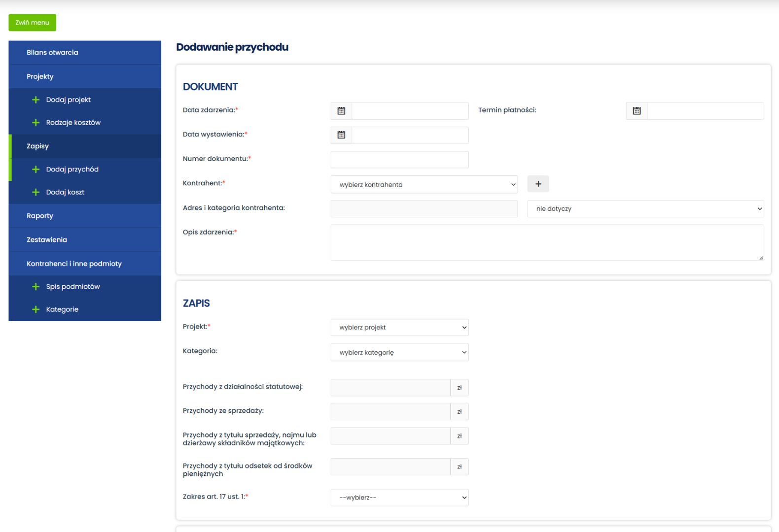Click Adres kontrahenta text field
The height and width of the screenshot is (532, 779).
pyautogui.click(x=424, y=208)
